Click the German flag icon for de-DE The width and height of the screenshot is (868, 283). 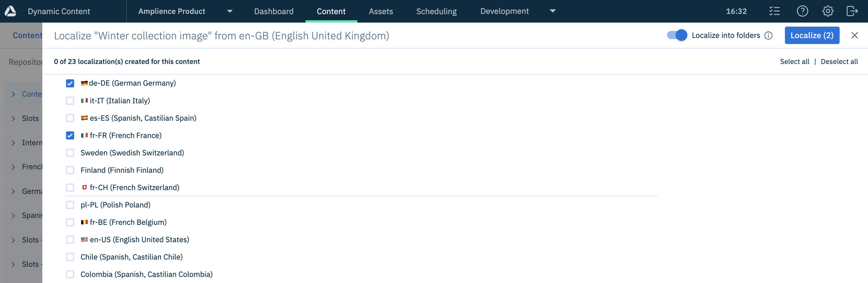pyautogui.click(x=84, y=83)
